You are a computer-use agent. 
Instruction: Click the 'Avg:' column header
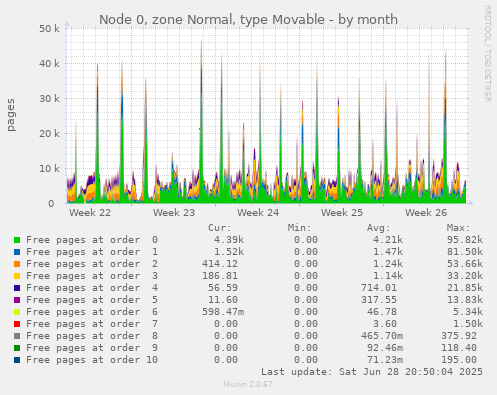379,228
